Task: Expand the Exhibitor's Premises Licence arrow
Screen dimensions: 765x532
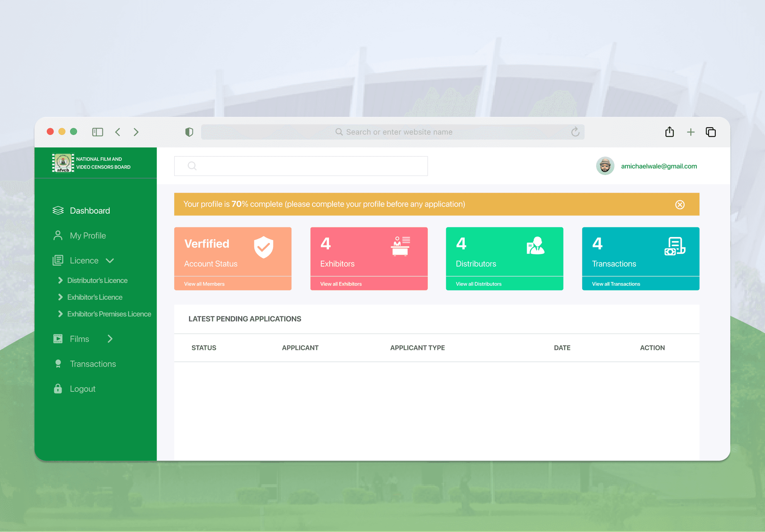Action: [60, 314]
